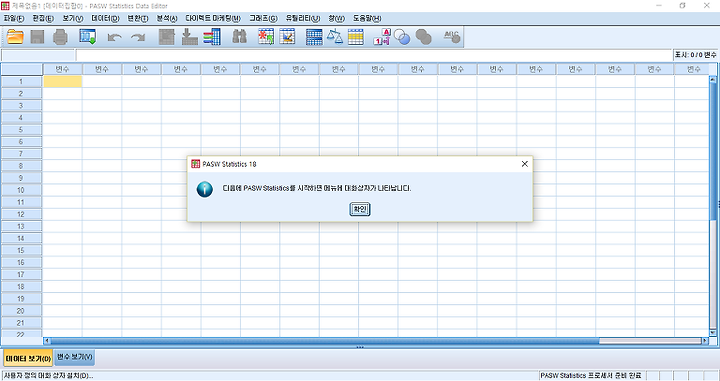Select row header 20

pos(21,311)
